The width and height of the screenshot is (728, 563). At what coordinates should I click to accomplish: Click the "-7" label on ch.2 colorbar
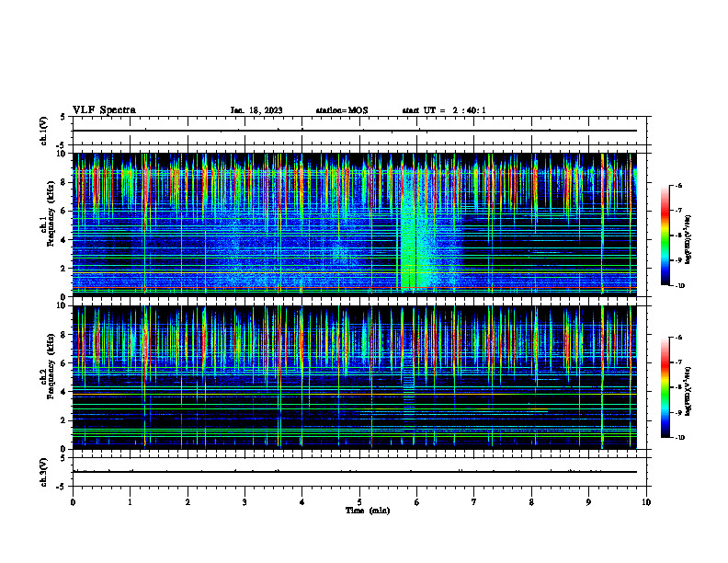click(678, 362)
